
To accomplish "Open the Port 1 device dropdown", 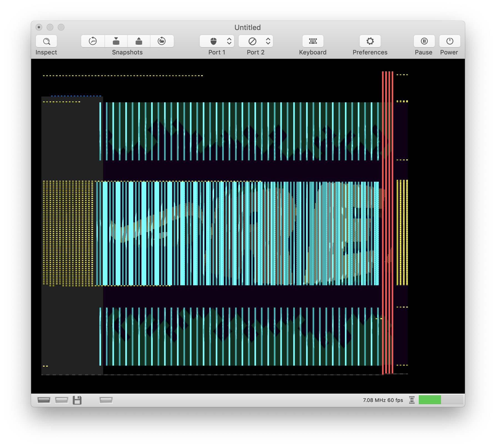I will 217,41.
